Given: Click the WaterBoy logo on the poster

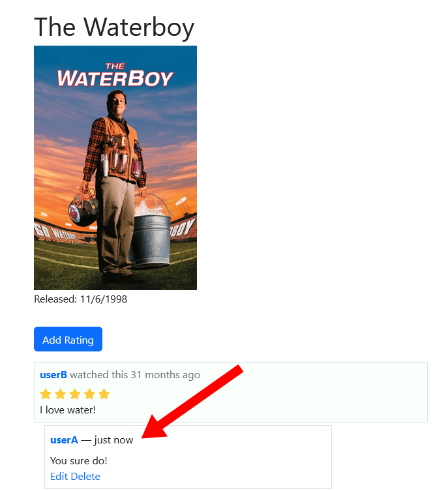Looking at the screenshot, I should click(x=115, y=75).
